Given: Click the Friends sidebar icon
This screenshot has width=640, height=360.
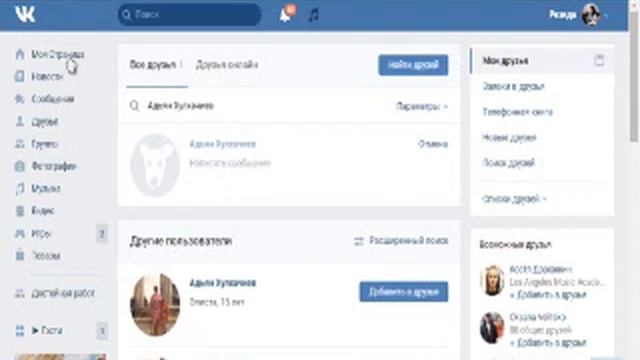Looking at the screenshot, I should tap(20, 121).
